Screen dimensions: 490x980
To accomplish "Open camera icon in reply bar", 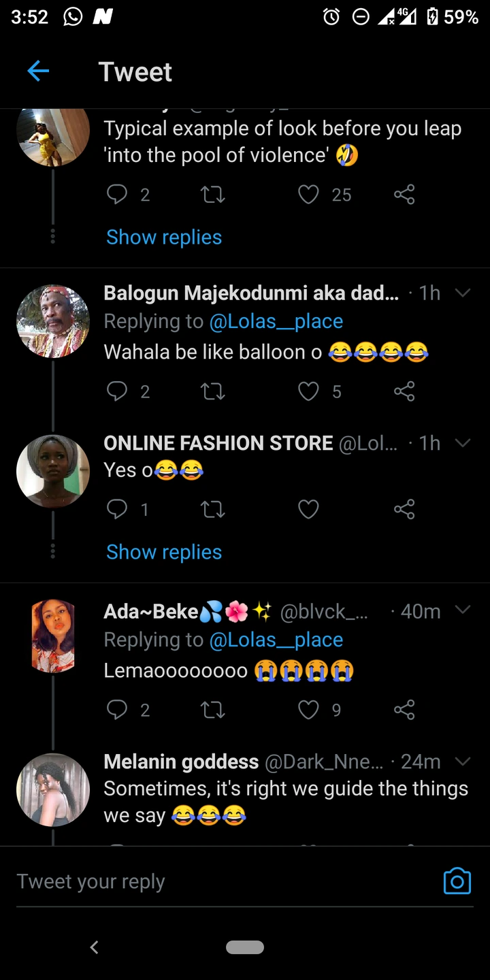I will pyautogui.click(x=457, y=881).
